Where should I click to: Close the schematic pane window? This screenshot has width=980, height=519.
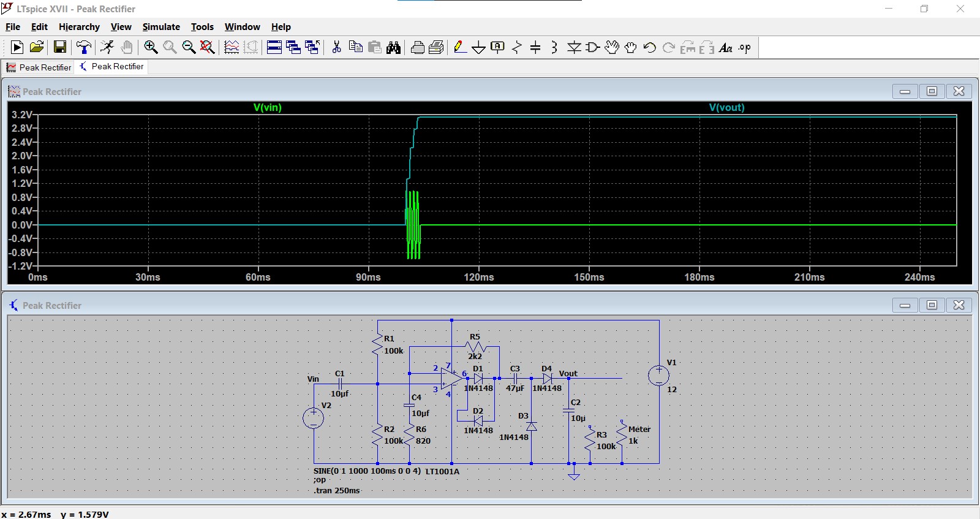point(959,305)
